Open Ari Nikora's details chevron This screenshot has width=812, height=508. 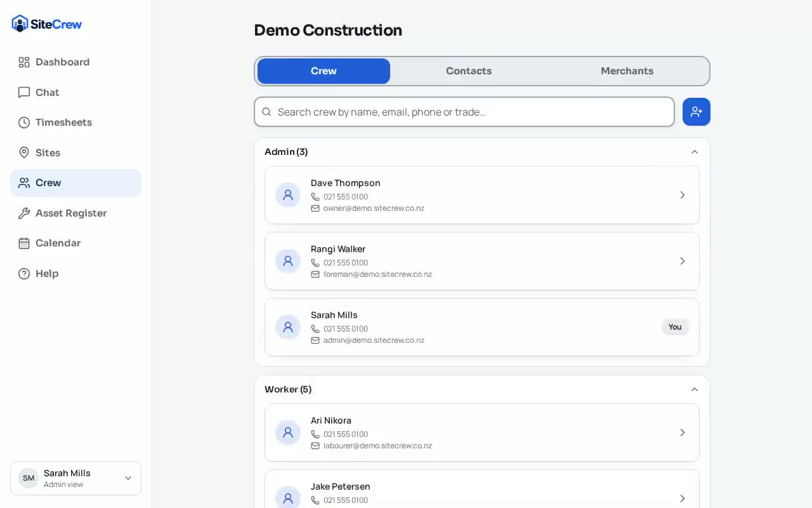pos(683,432)
